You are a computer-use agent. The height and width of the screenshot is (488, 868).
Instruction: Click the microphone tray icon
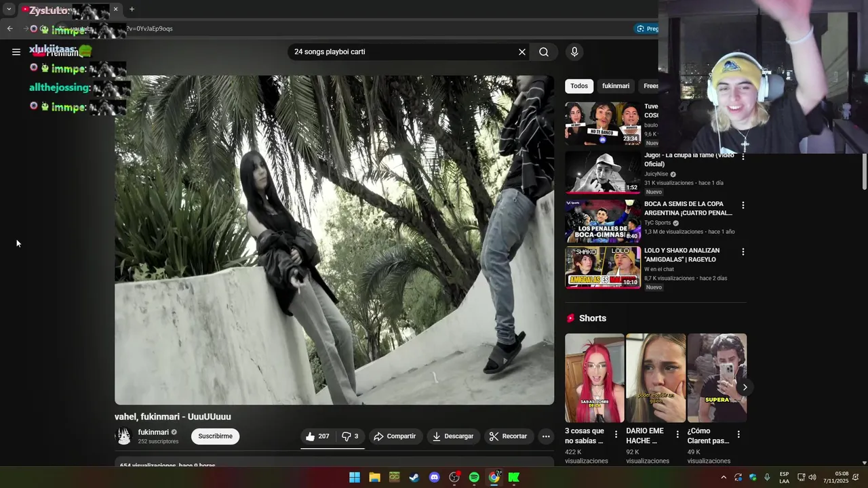click(x=767, y=477)
